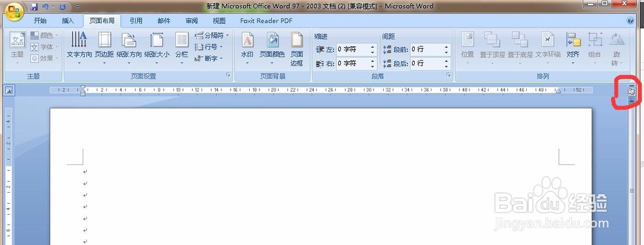The image size is (644, 245).
Task: Save the document from quick access toolbar
Action: point(34,6)
